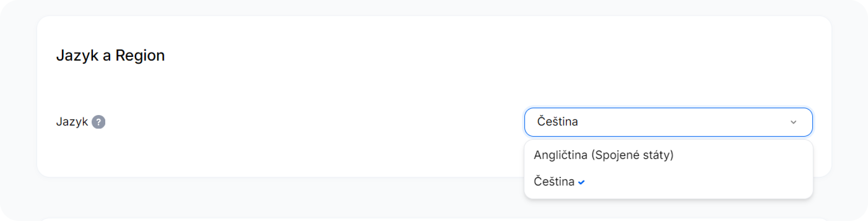Click the gray circular question mark icon
Viewport: 868px width, 221px height.
pos(98,122)
